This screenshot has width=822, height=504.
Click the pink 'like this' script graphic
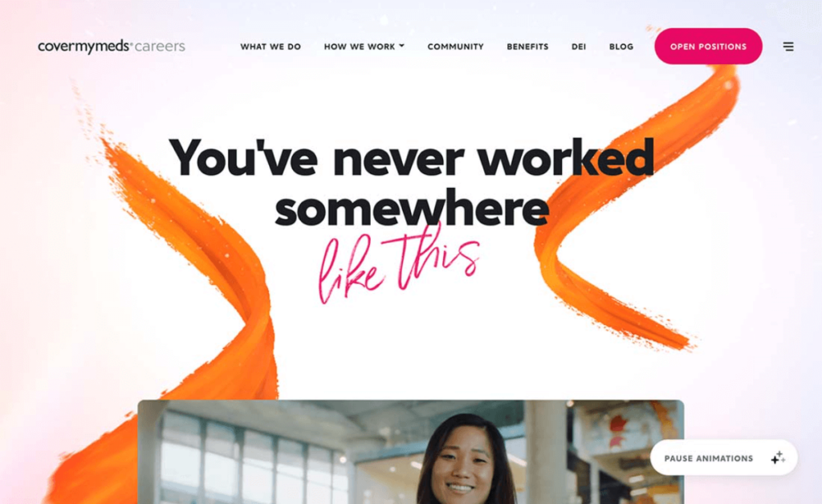pos(398,266)
